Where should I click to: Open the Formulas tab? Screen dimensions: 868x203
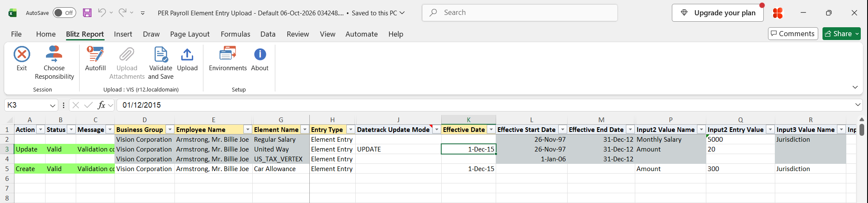(235, 34)
